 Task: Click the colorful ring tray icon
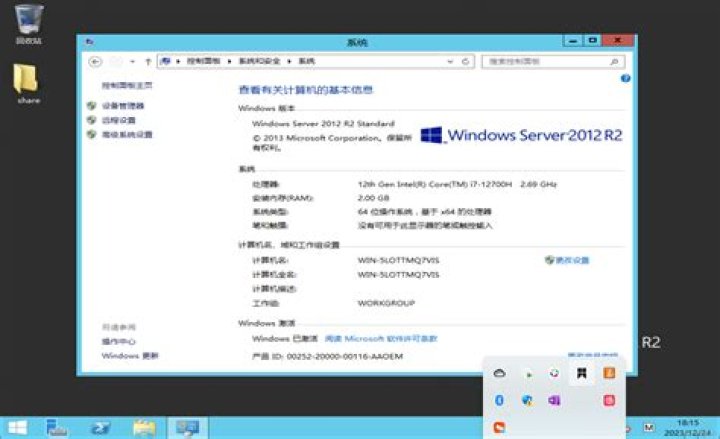(554, 373)
